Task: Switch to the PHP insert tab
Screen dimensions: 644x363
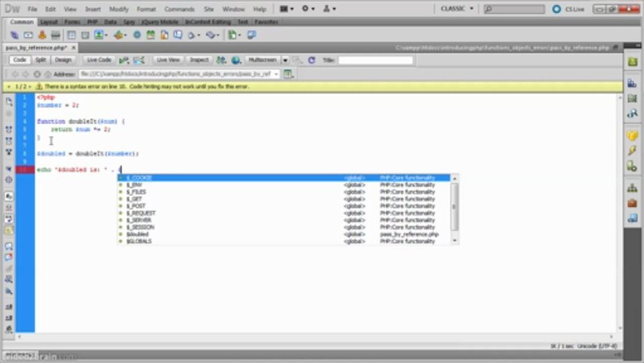Action: pyautogui.click(x=92, y=22)
